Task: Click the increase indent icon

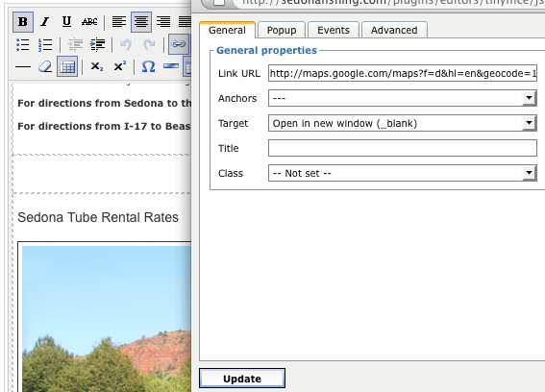Action: (x=97, y=44)
